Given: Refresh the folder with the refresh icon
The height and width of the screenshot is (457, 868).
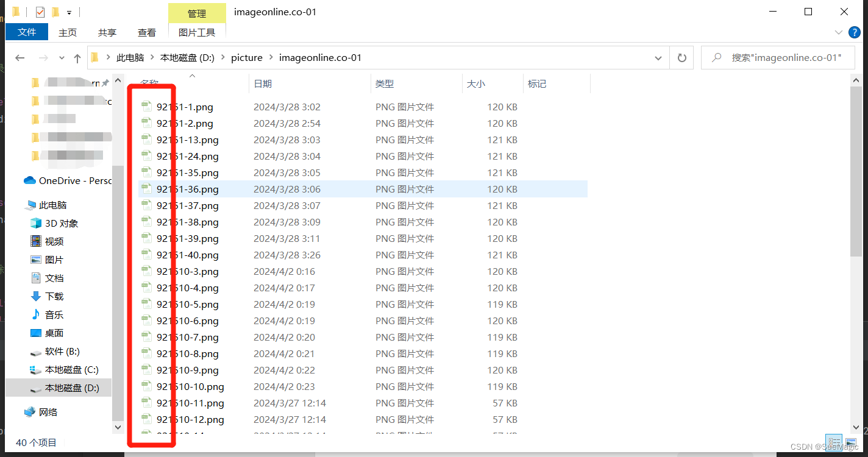Looking at the screenshot, I should pos(681,58).
